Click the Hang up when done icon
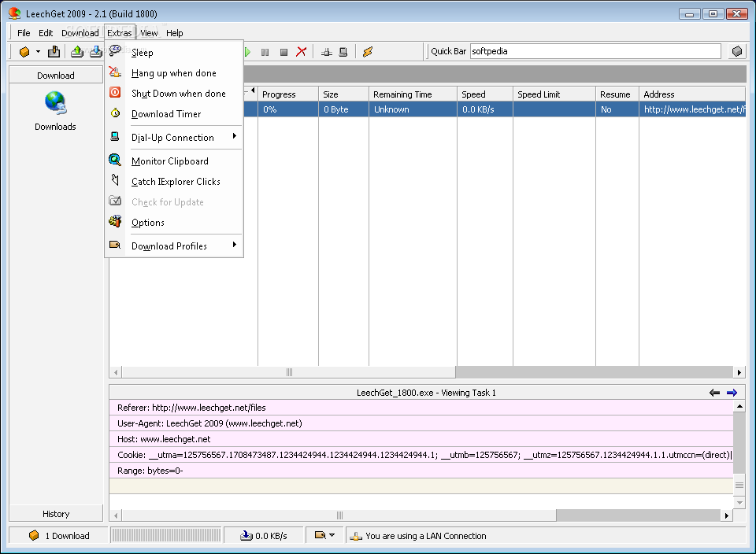The height and width of the screenshot is (554, 756). tap(115, 72)
